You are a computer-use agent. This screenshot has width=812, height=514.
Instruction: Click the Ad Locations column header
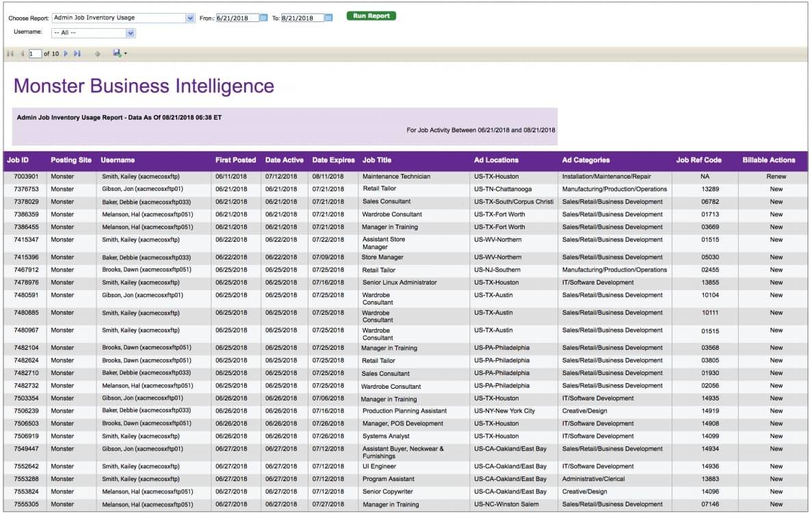click(496, 160)
